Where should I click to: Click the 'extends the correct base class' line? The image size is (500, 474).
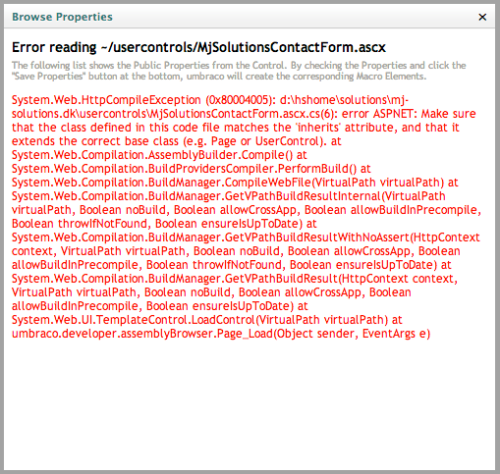[x=177, y=141]
